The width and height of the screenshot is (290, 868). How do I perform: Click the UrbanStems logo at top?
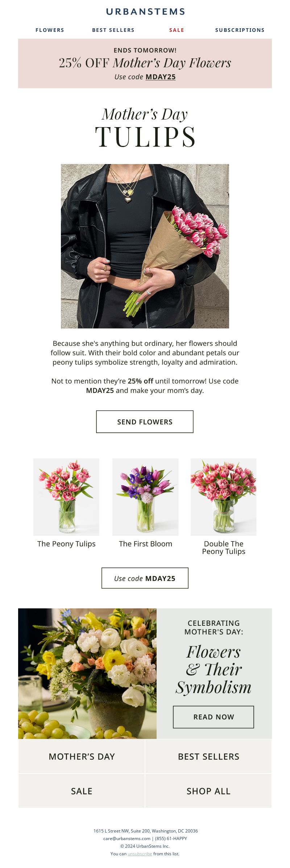pyautogui.click(x=145, y=12)
